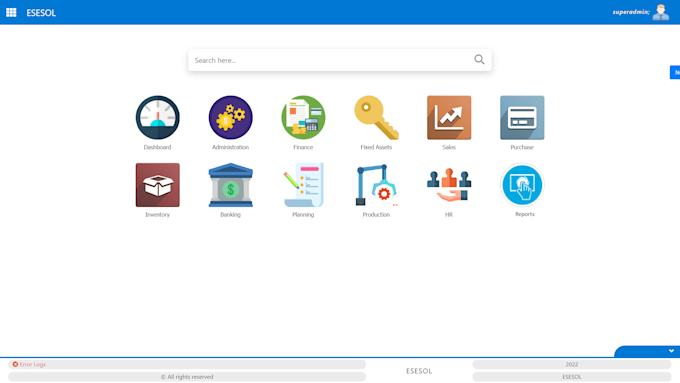Open the HR people icon

pyautogui.click(x=449, y=185)
